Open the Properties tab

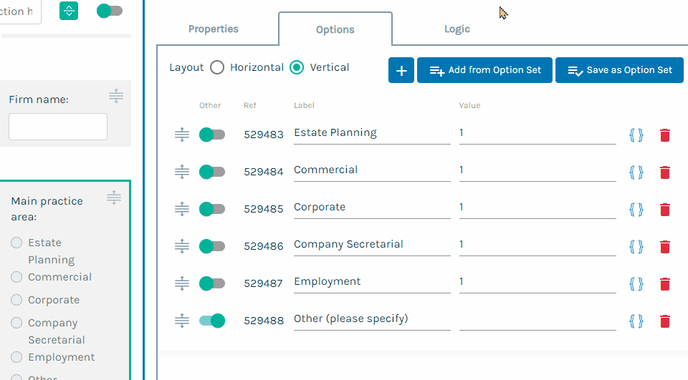(x=213, y=29)
